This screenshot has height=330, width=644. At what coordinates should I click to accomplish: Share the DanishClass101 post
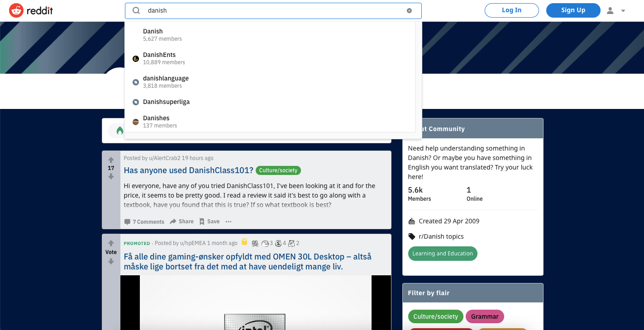(x=182, y=222)
